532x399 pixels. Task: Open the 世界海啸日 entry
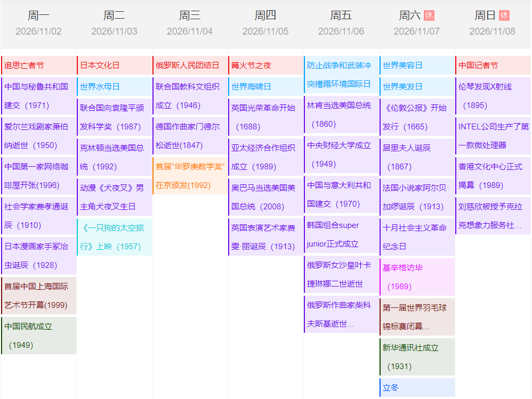tap(266, 86)
